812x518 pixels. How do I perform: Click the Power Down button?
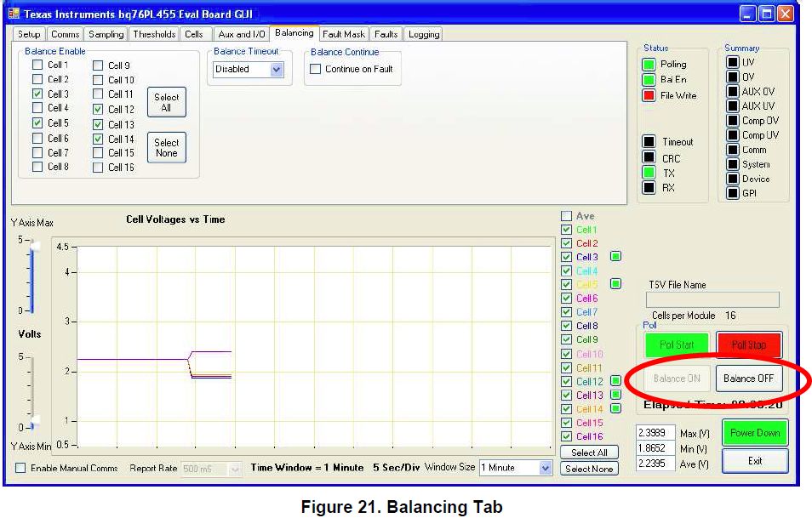coord(755,433)
